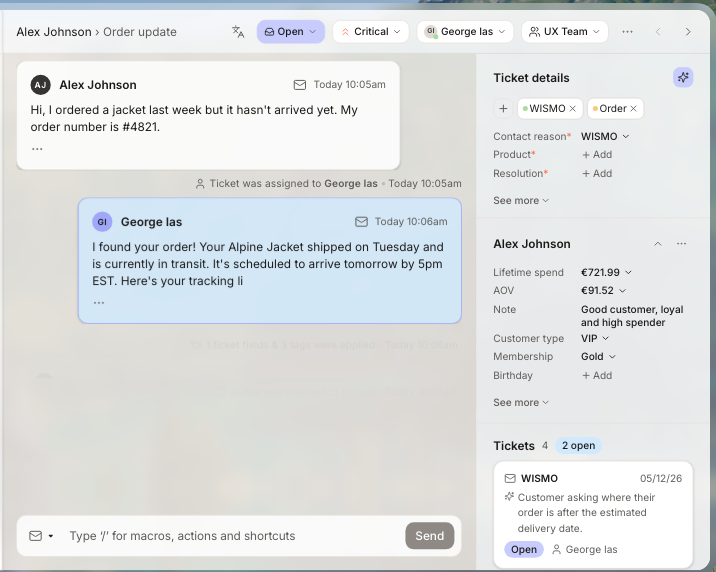Open the email channel selector in composer
The width and height of the screenshot is (716, 572).
click(x=41, y=535)
